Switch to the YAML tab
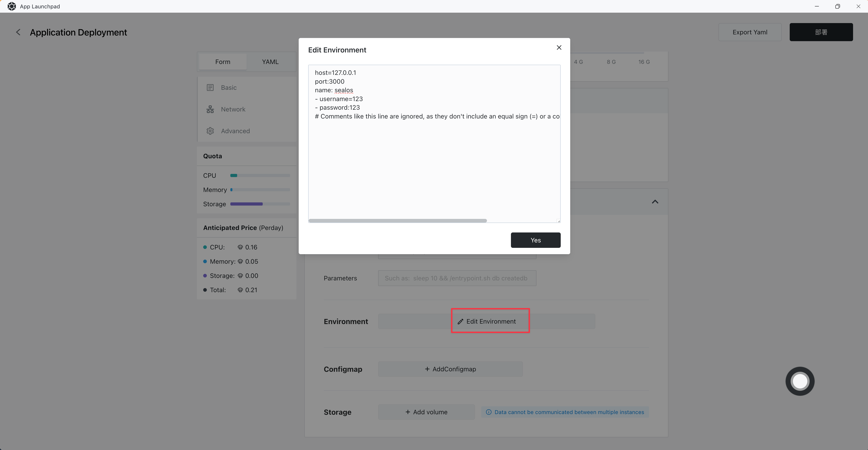Screen dimensions: 868x450 [x=270, y=62]
